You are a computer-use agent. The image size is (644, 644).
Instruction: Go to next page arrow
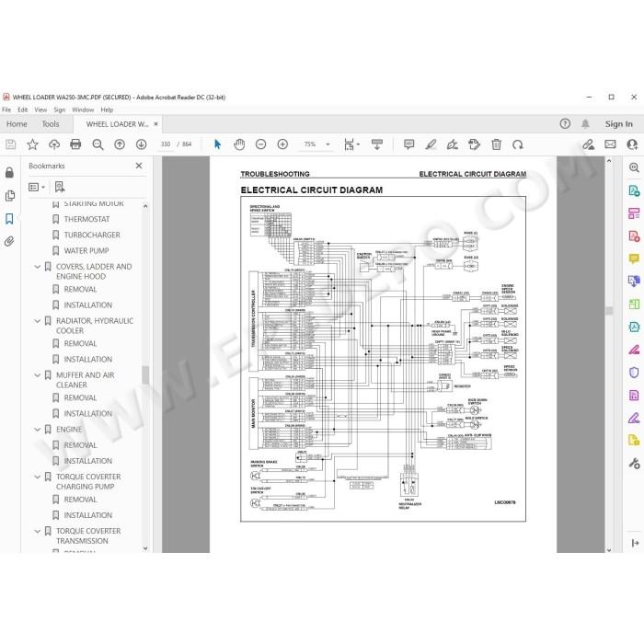[142, 144]
